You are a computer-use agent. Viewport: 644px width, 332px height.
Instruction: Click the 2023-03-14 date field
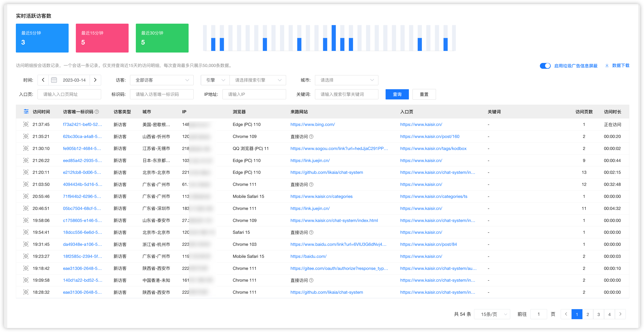pyautogui.click(x=74, y=80)
